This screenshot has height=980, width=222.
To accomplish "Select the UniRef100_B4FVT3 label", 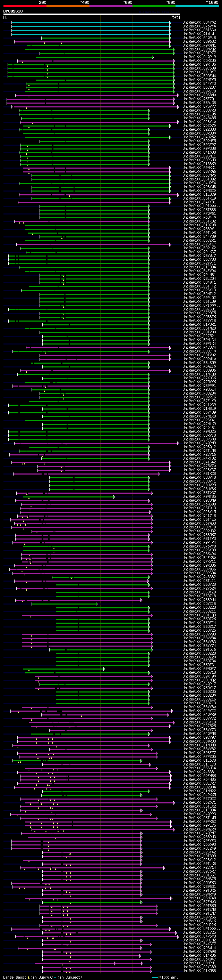I will [x=199, y=84].
